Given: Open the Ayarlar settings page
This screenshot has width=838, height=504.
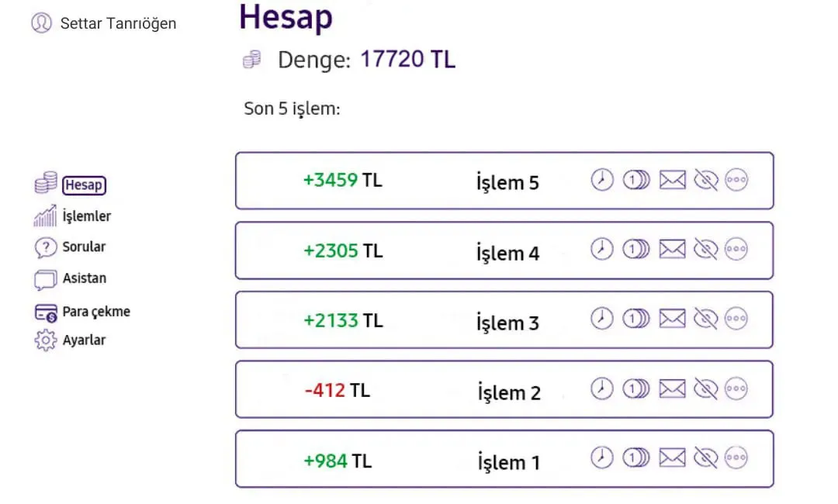Looking at the screenshot, I should coord(84,340).
